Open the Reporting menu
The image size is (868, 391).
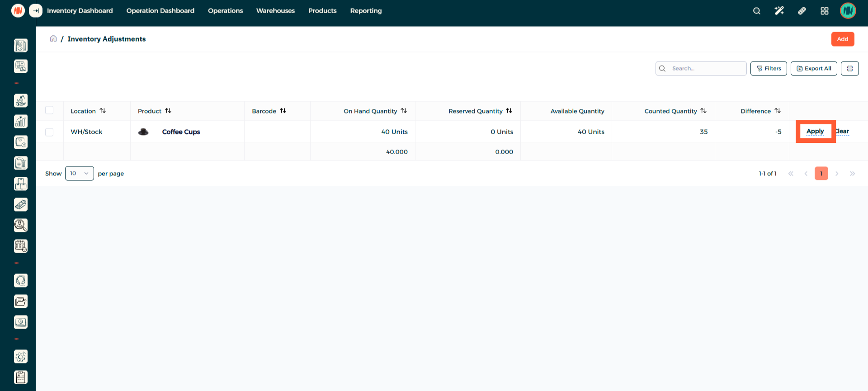coord(366,11)
